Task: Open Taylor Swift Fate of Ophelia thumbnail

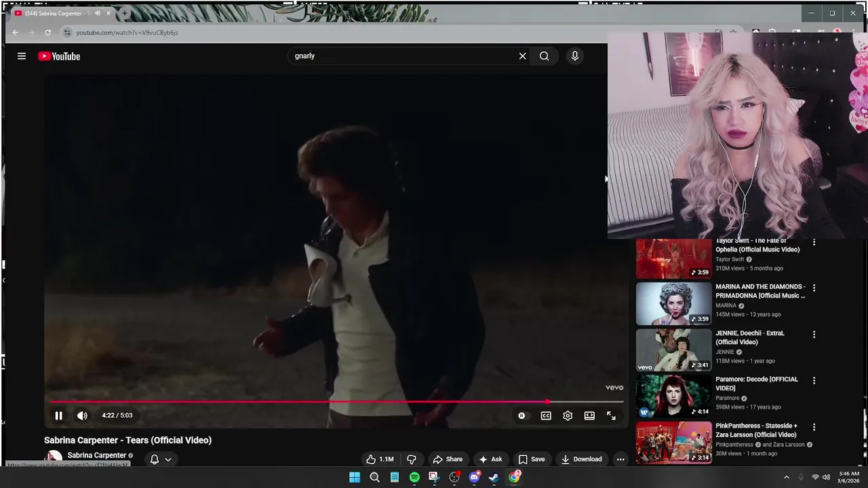Action: click(673, 258)
